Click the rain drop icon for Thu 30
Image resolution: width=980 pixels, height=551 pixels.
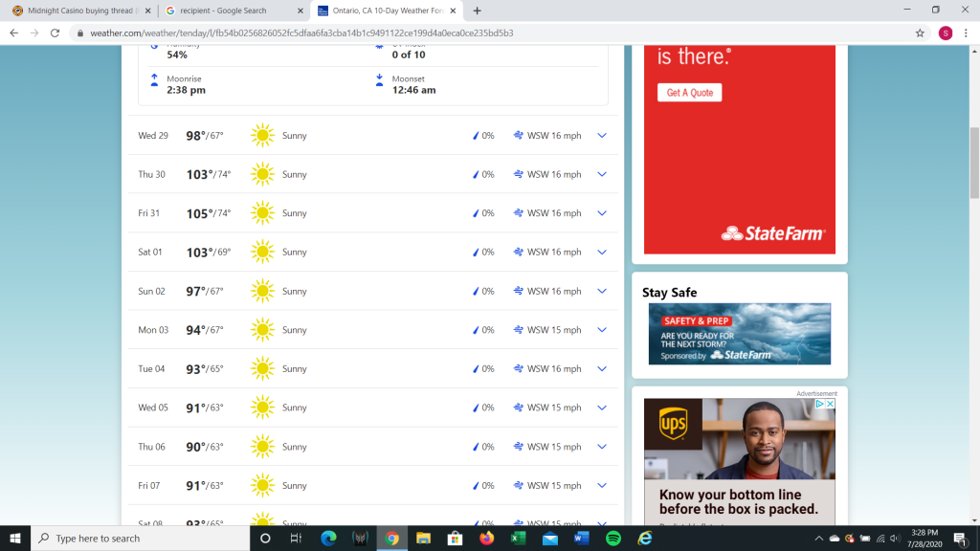click(x=476, y=175)
